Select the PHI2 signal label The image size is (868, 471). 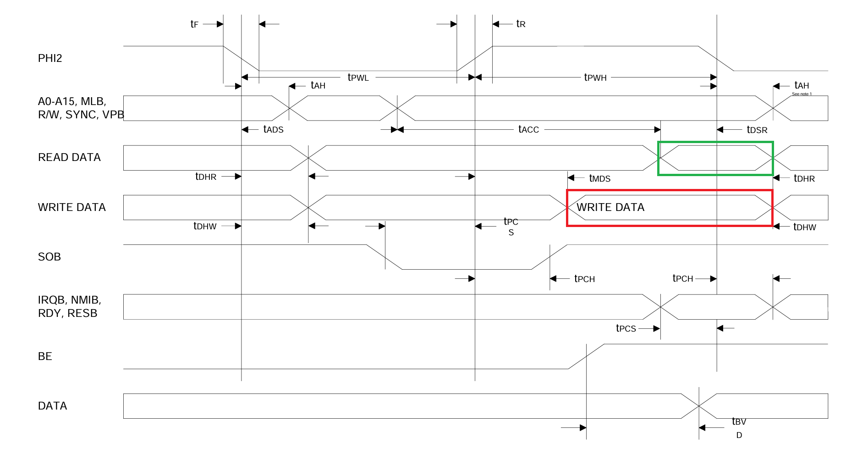(49, 58)
